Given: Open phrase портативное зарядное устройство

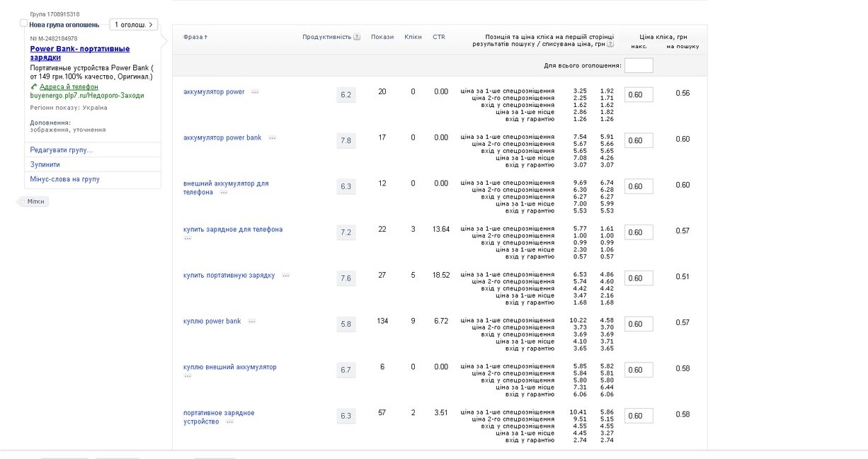Looking at the screenshot, I should [219, 417].
